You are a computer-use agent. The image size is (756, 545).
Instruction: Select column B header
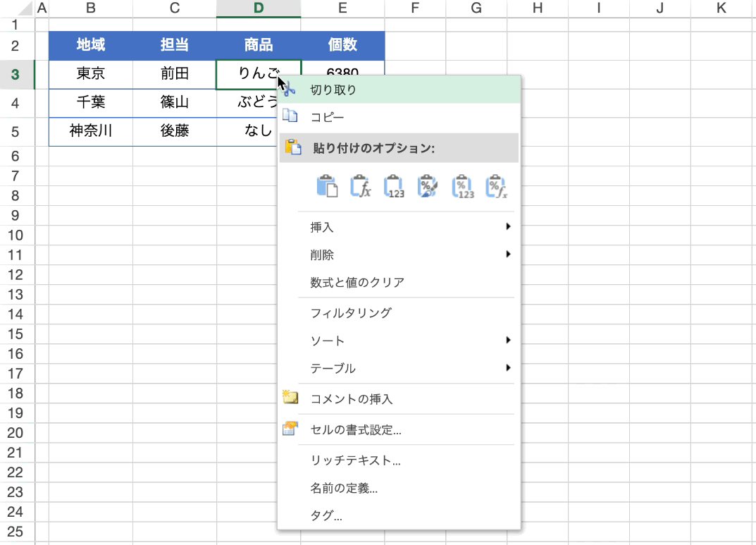point(91,8)
